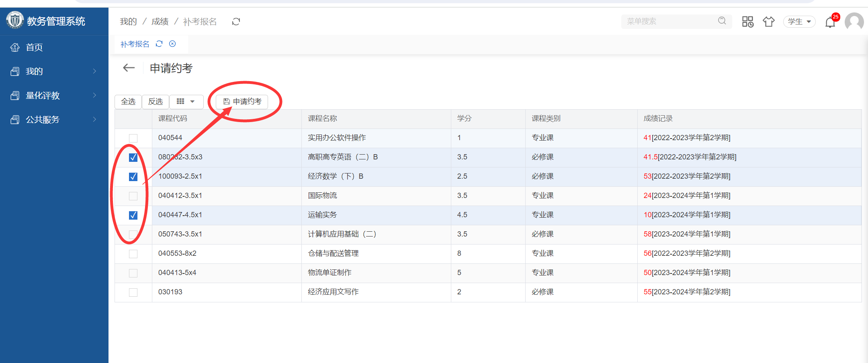This screenshot has height=363, width=868.
Task: Expand the 量化评教 sidebar menu
Action: [54, 96]
